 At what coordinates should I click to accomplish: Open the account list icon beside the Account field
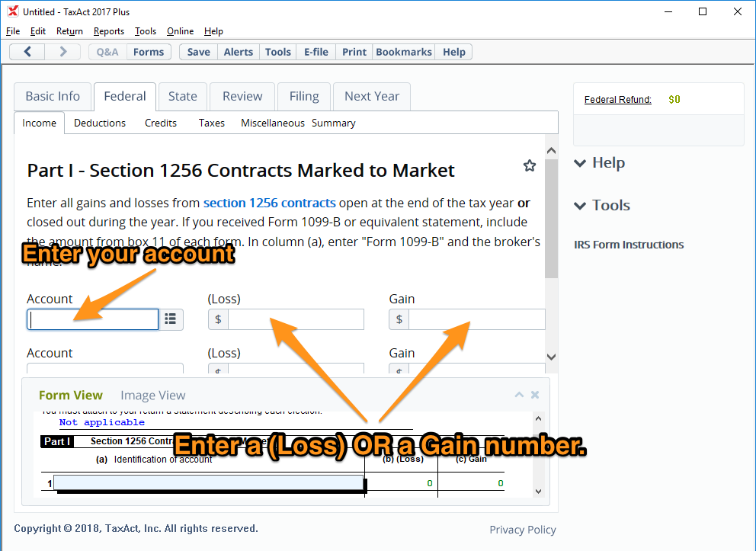point(171,319)
